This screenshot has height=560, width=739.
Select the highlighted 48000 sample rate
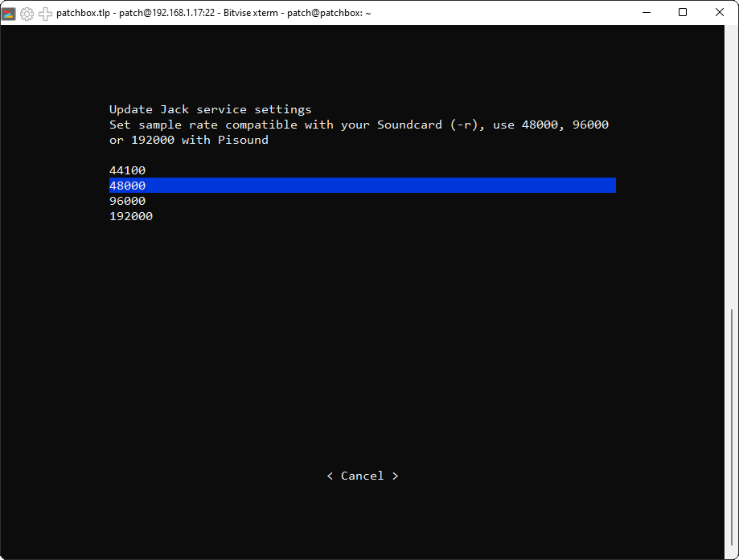point(363,185)
